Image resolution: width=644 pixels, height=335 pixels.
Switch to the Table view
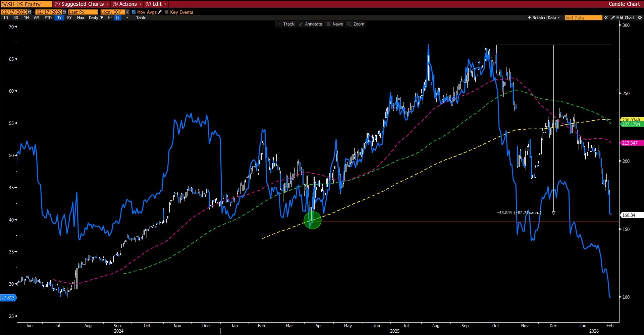tap(141, 18)
